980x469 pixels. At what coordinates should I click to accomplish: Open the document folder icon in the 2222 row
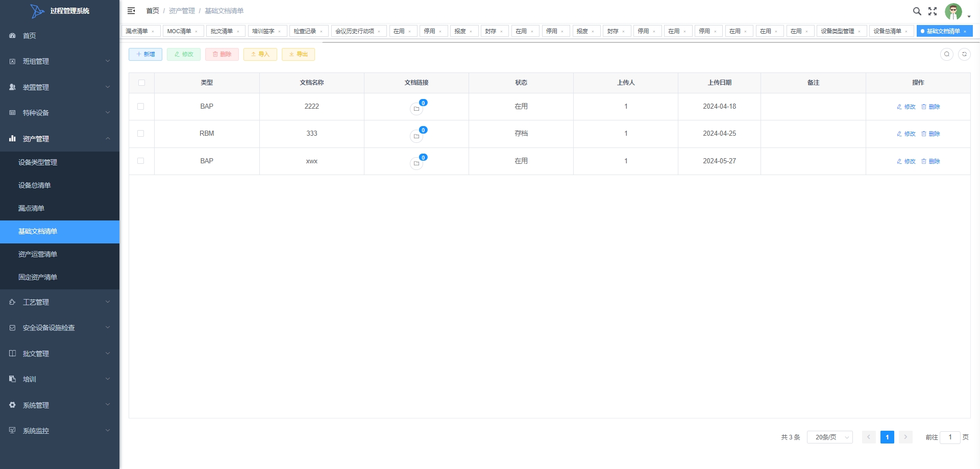416,109
